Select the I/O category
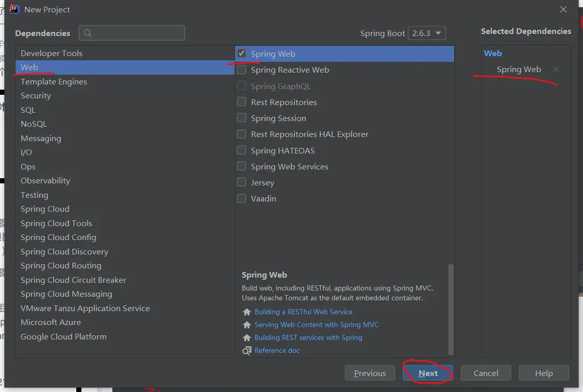Image resolution: width=583 pixels, height=392 pixels. pos(125,152)
